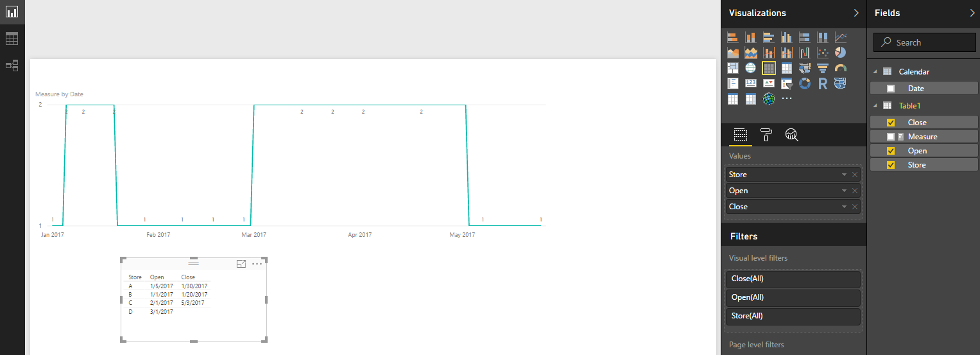The height and width of the screenshot is (355, 980).
Task: Select the Shape map visualization
Action: click(841, 83)
